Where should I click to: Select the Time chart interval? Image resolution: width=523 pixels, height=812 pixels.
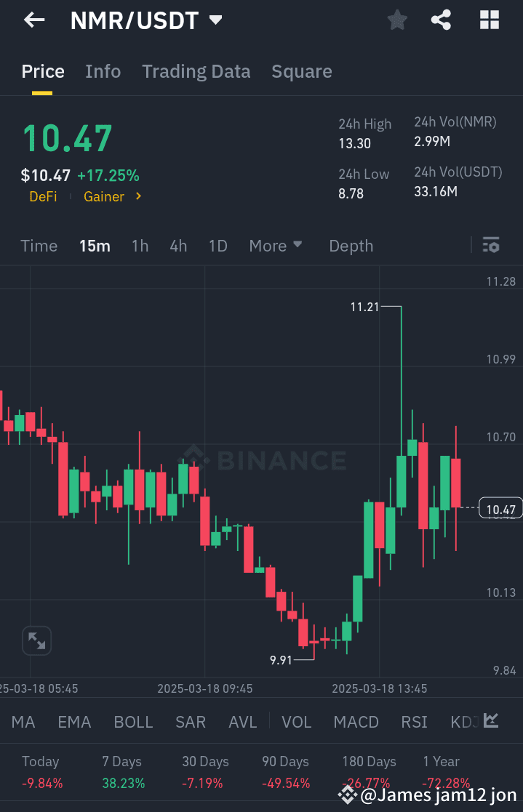[x=39, y=246]
